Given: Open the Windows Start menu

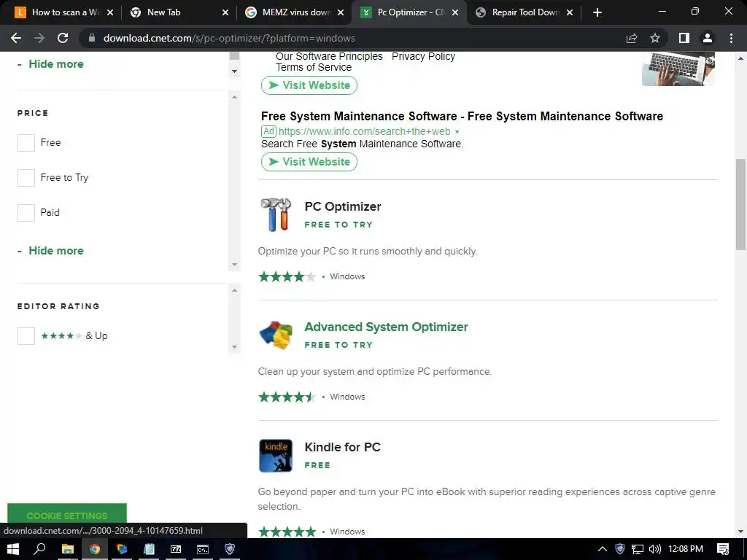Looking at the screenshot, I should click(13, 549).
